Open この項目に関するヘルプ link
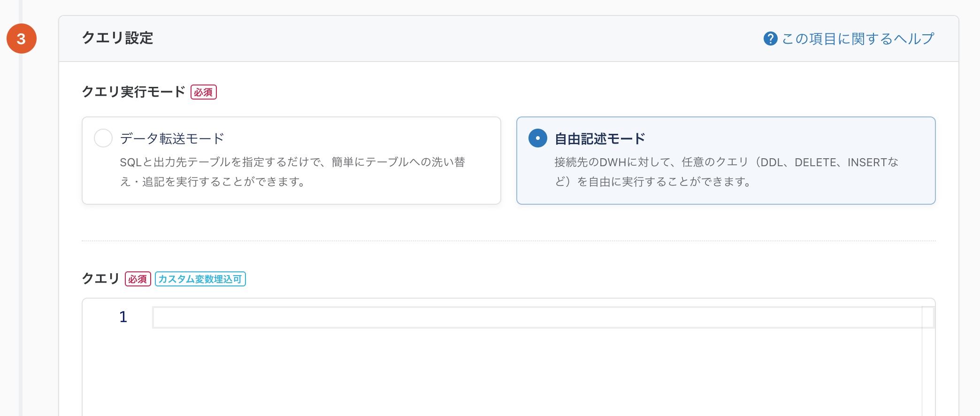This screenshot has height=416, width=980. tap(857, 39)
